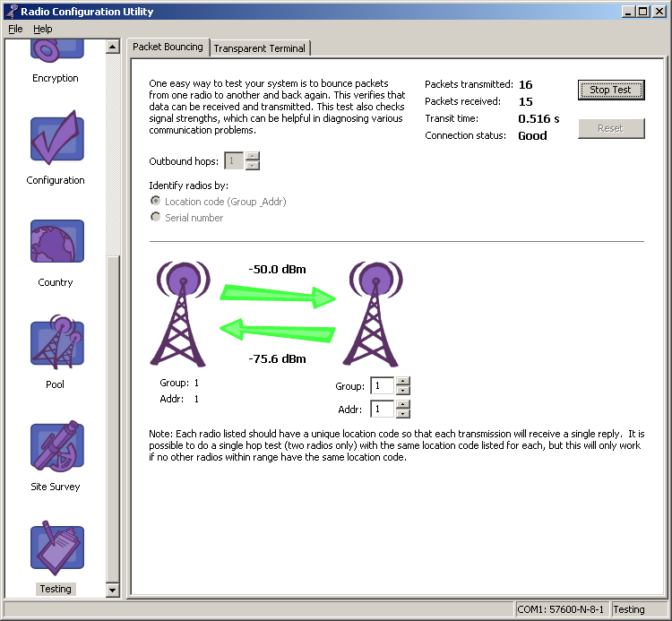Stop the running packet test
This screenshot has width=672, height=621.
[611, 90]
